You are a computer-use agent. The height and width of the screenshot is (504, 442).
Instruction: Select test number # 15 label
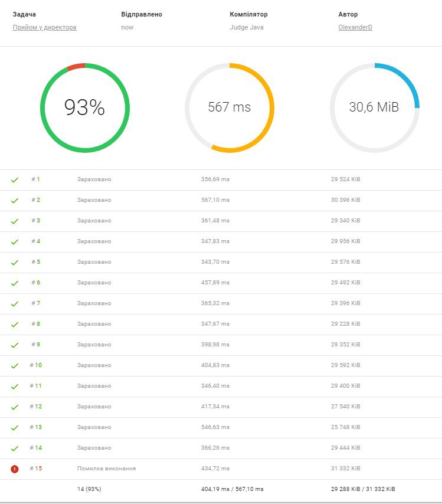[x=35, y=469]
